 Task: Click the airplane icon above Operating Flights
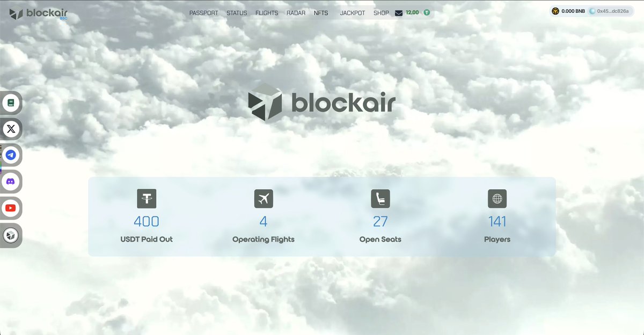click(x=264, y=199)
